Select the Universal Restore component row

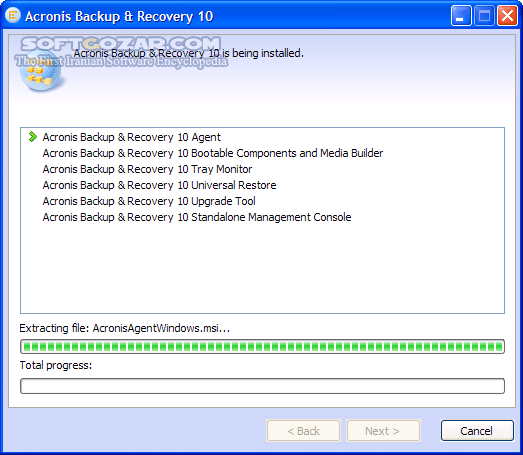(159, 185)
